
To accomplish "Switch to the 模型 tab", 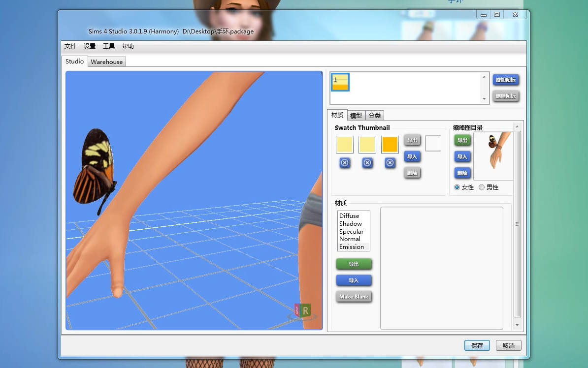I will pos(356,116).
